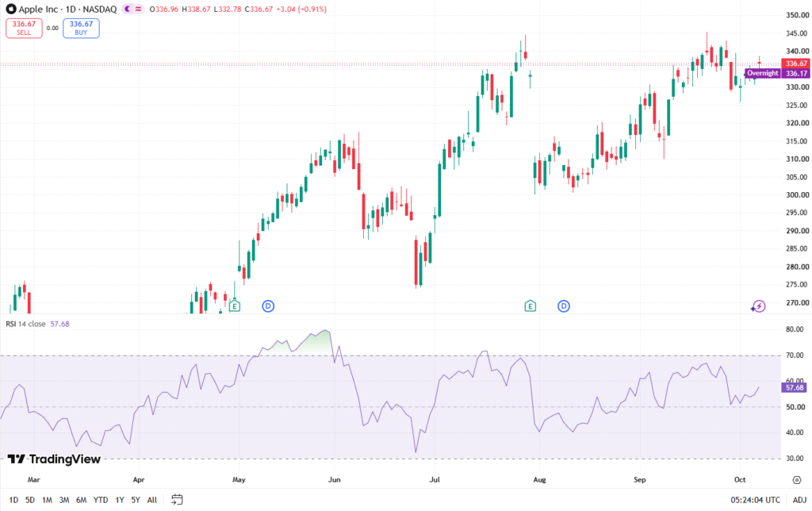Toggle the ADJ adjusted-data option

799,500
